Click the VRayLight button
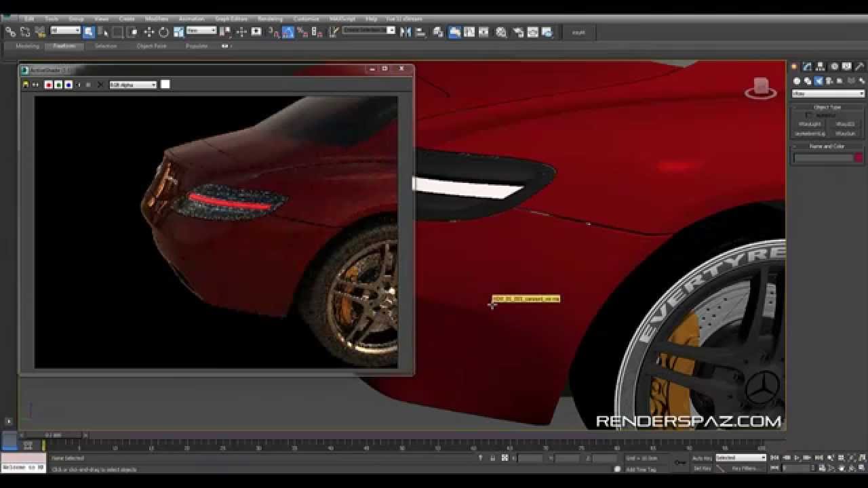Image resolution: width=868 pixels, height=488 pixels. click(x=810, y=125)
